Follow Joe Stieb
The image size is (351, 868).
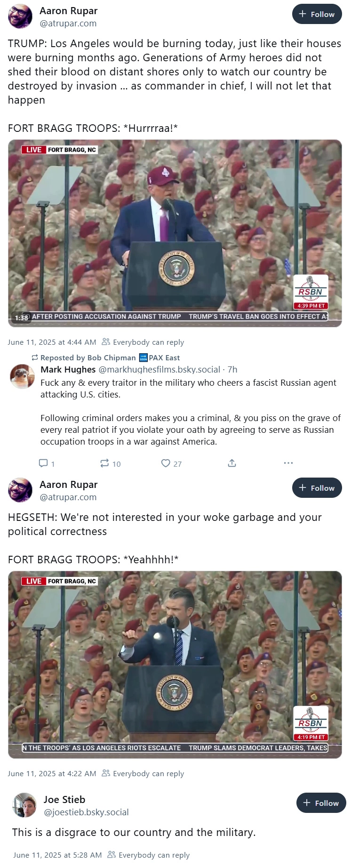321,803
